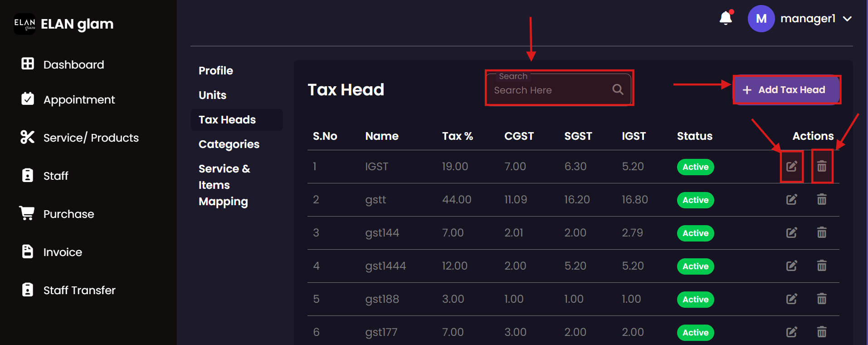Screen dimensions: 868x345
Task: Click edit icon for gstt row
Action: 791,200
